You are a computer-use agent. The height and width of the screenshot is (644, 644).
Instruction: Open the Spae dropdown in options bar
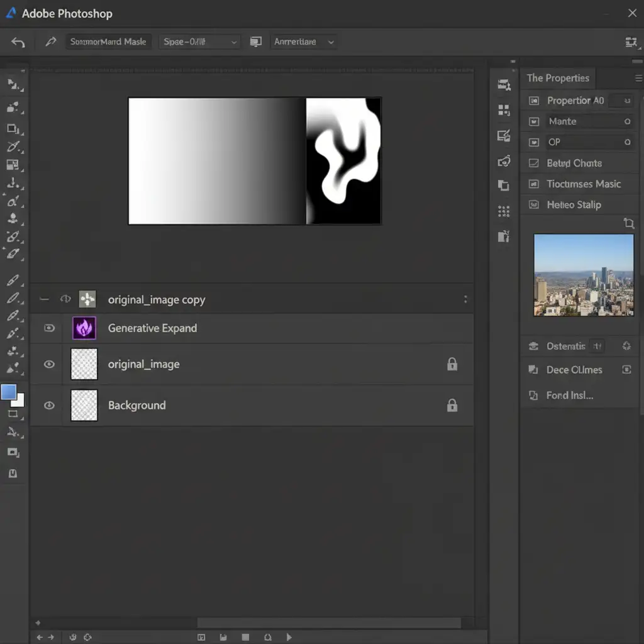(199, 42)
